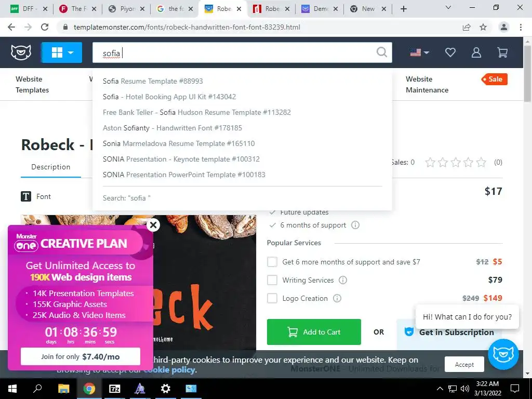
Task: Click the search magnifier icon
Action: pyautogui.click(x=382, y=52)
